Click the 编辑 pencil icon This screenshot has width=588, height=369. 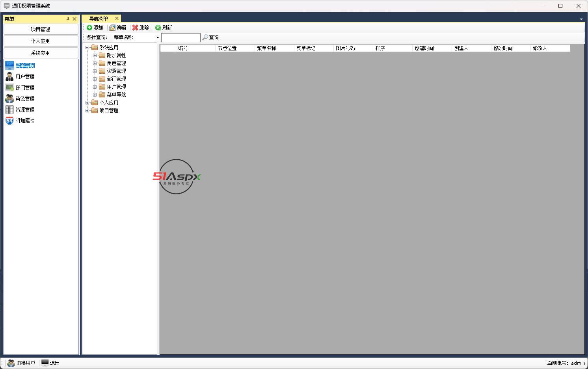(112, 28)
